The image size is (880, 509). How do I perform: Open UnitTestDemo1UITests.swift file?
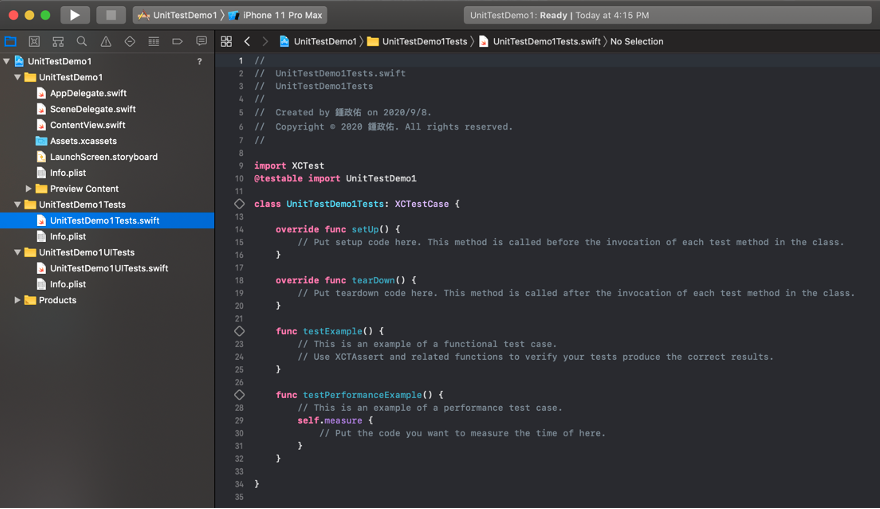107,268
